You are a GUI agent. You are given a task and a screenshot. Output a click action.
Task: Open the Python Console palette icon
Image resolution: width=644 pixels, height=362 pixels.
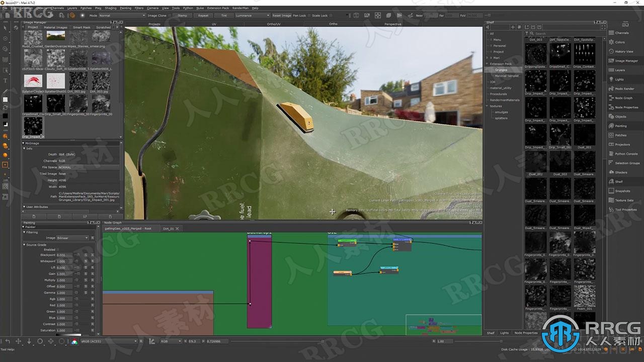[611, 153]
